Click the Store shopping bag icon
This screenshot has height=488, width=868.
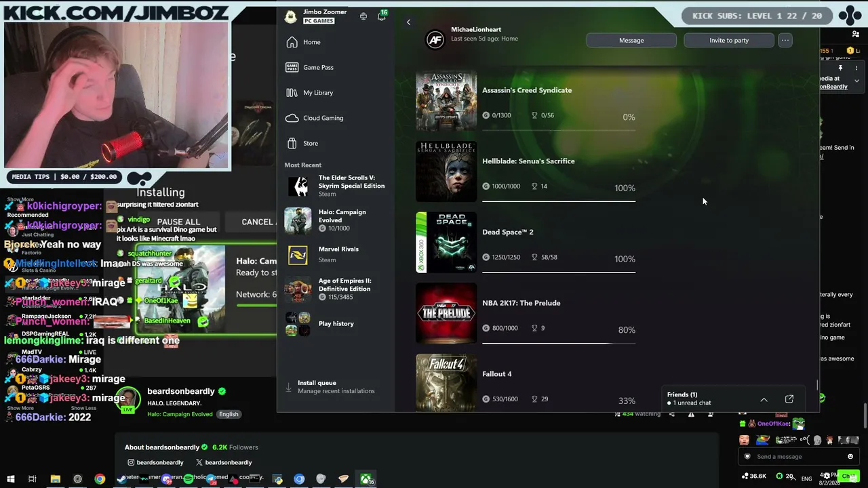tap(292, 143)
